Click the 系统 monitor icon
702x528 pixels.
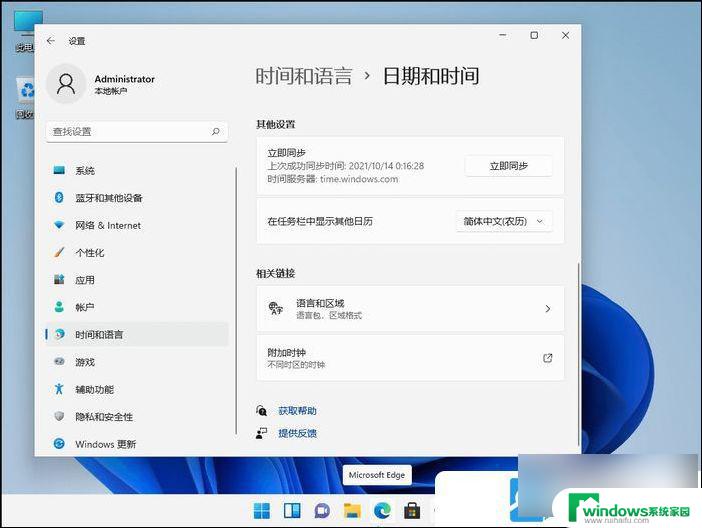(59, 170)
